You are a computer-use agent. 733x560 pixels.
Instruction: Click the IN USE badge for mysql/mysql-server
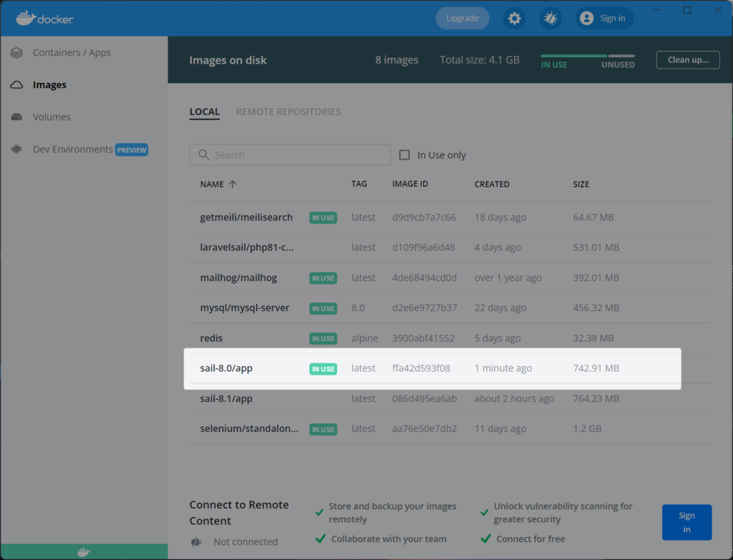pyautogui.click(x=323, y=308)
